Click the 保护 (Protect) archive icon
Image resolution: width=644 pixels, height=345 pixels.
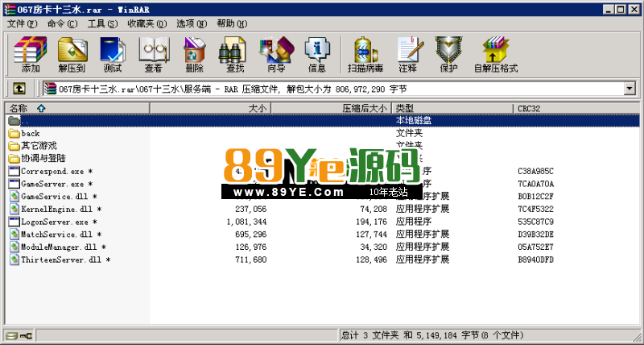448,54
